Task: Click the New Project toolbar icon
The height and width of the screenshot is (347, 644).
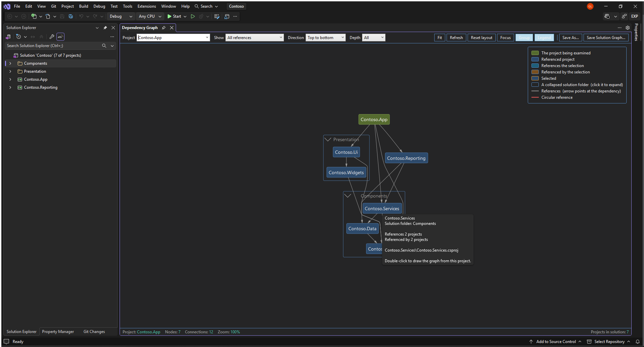Action: coord(34,16)
